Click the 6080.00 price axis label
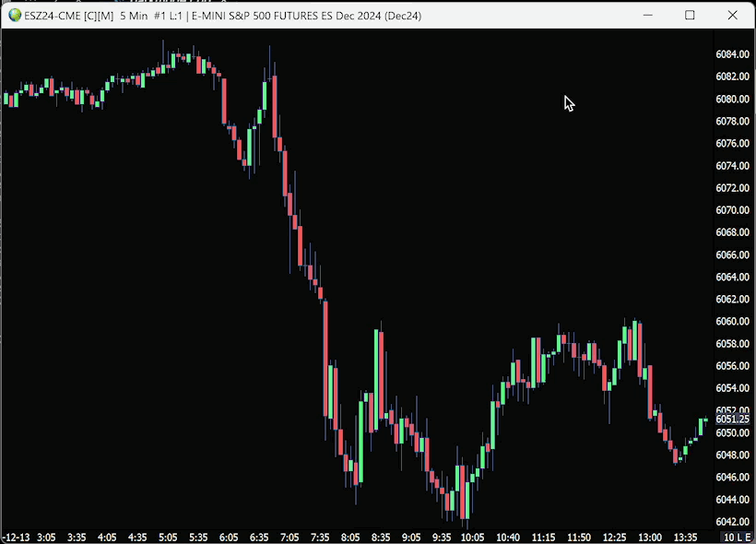This screenshot has width=756, height=544. click(x=732, y=99)
